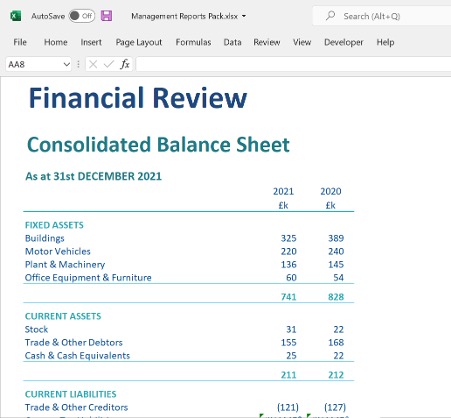Click the 2021 column header
This screenshot has height=418, width=451.
point(283,191)
